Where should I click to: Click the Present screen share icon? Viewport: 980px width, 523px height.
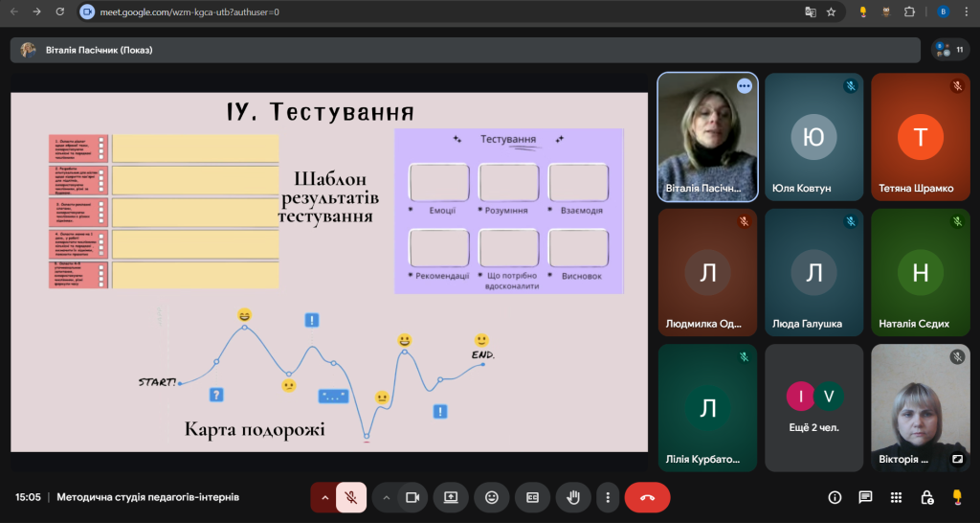[x=451, y=497]
